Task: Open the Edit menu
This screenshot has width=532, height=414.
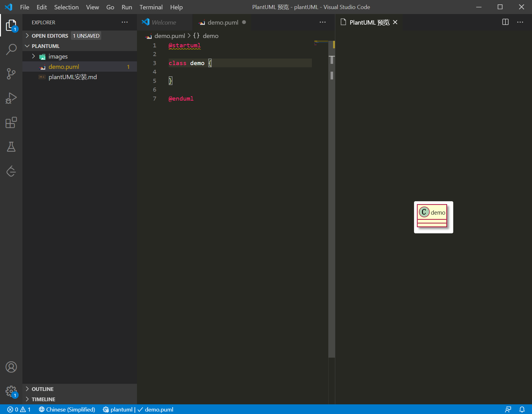Action: [42, 7]
